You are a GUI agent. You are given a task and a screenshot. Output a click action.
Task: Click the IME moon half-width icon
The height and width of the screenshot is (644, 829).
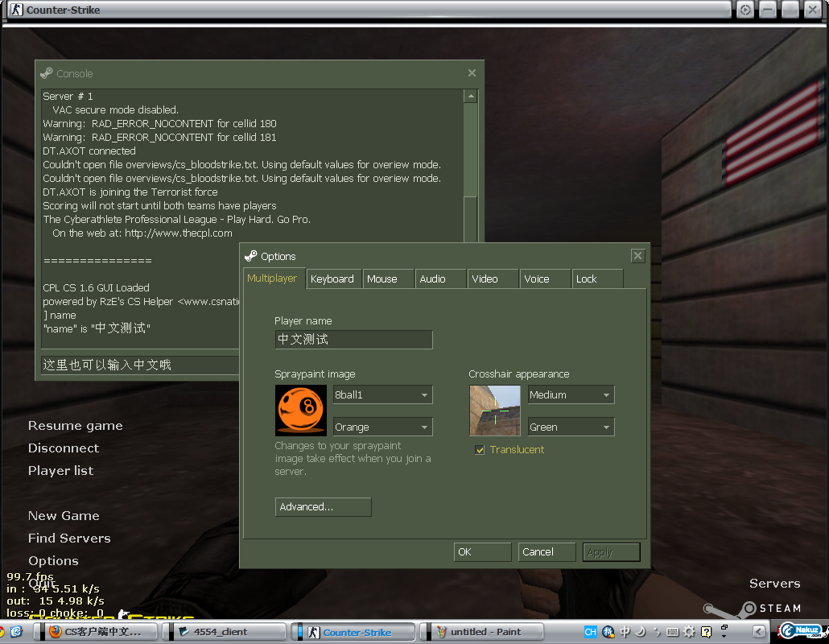coord(640,632)
